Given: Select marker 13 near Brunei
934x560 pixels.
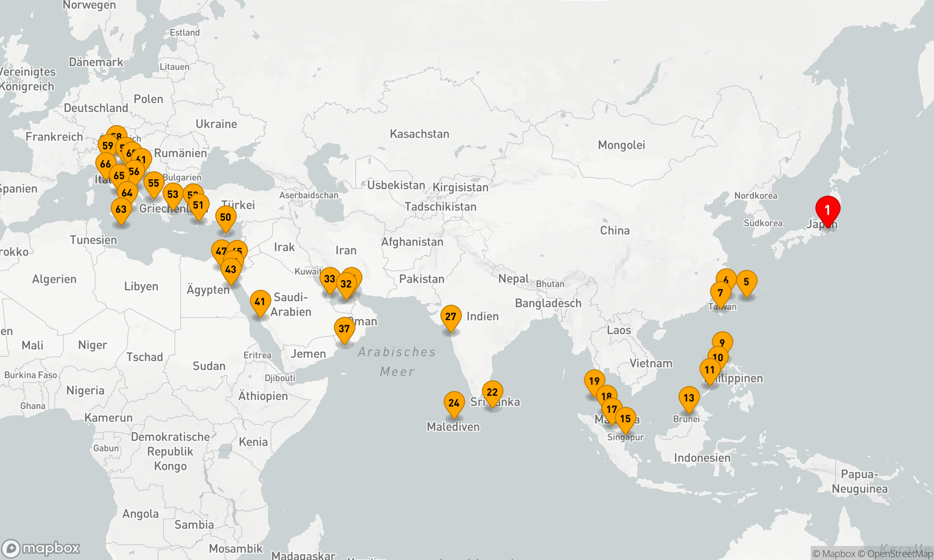Looking at the screenshot, I should pyautogui.click(x=689, y=398).
